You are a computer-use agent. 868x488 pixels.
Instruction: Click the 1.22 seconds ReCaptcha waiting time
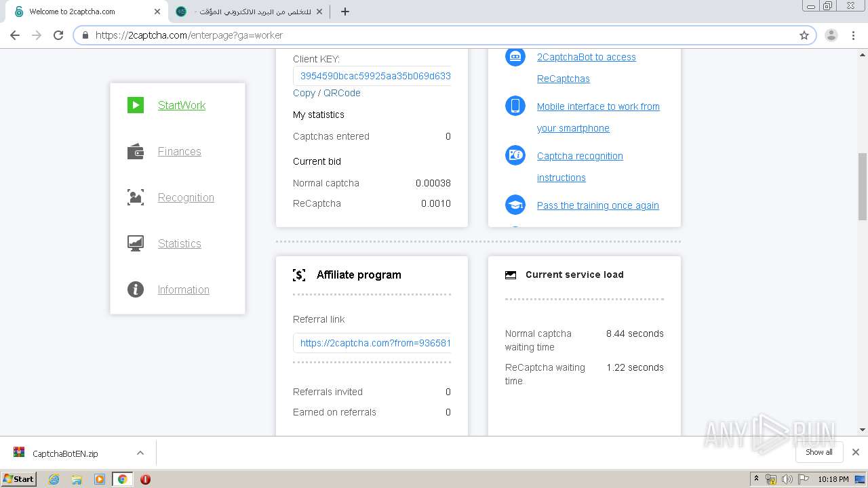pyautogui.click(x=635, y=367)
